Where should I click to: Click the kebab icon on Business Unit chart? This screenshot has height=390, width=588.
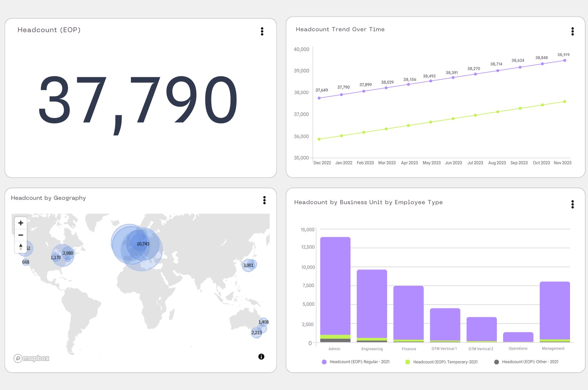tap(572, 205)
